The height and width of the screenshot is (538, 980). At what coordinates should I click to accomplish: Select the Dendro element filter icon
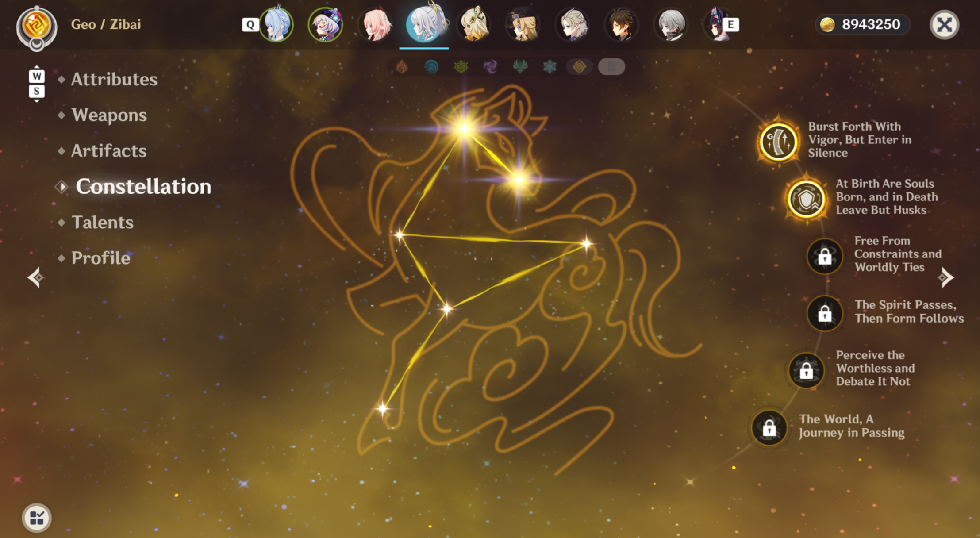[x=461, y=67]
